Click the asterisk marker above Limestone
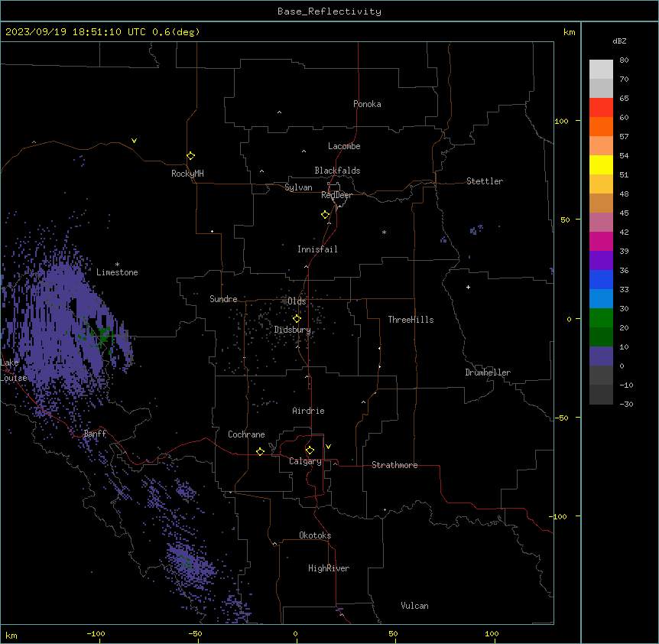659x644 pixels. 117,265
